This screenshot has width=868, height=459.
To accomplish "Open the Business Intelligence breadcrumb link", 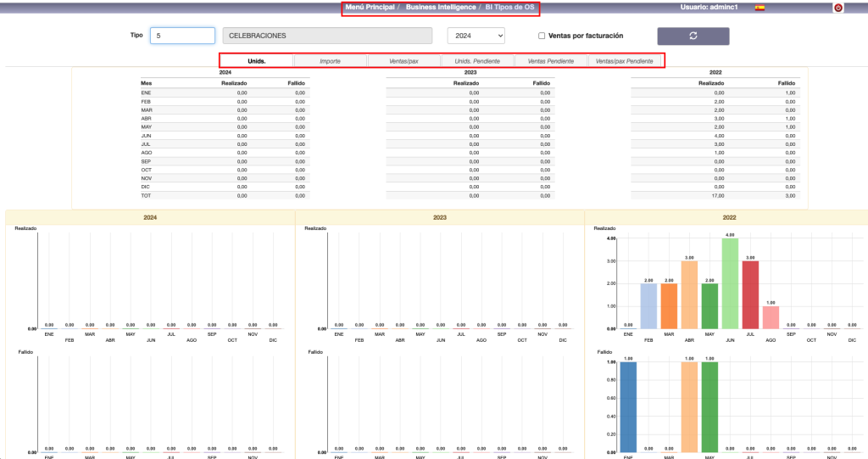I will tap(440, 7).
